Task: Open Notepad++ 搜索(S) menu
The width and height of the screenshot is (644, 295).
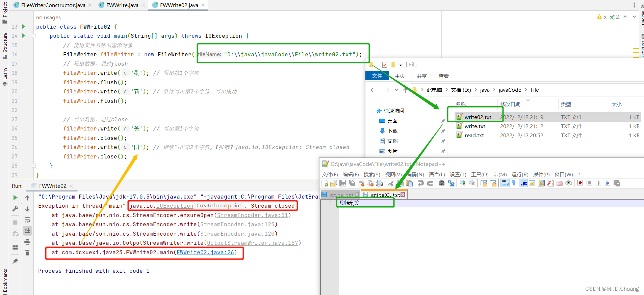Action: coord(371,174)
